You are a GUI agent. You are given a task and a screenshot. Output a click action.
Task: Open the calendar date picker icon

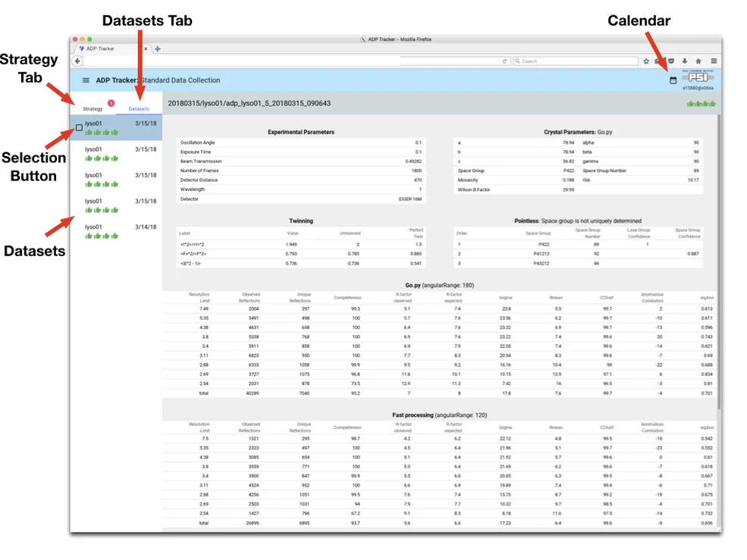point(673,80)
